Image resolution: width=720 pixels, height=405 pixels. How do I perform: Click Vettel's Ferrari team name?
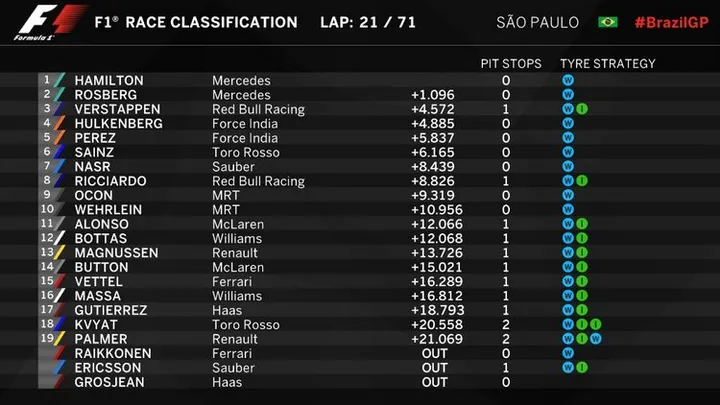(232, 281)
